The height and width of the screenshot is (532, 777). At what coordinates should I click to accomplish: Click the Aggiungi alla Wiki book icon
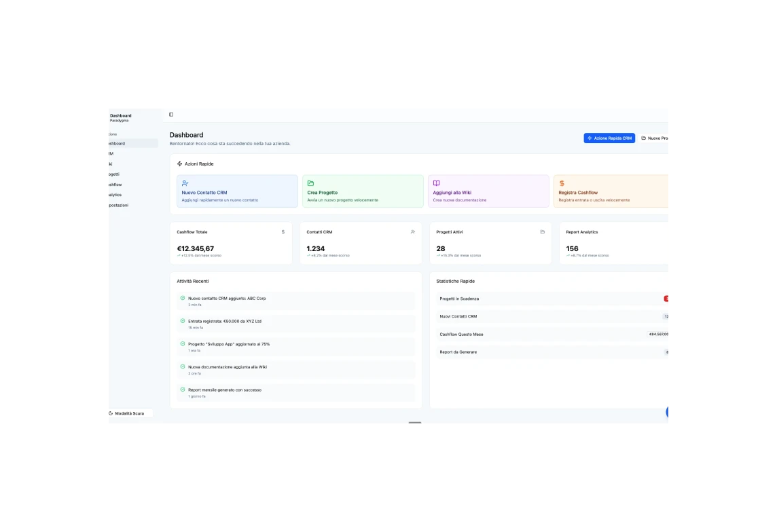(x=437, y=183)
